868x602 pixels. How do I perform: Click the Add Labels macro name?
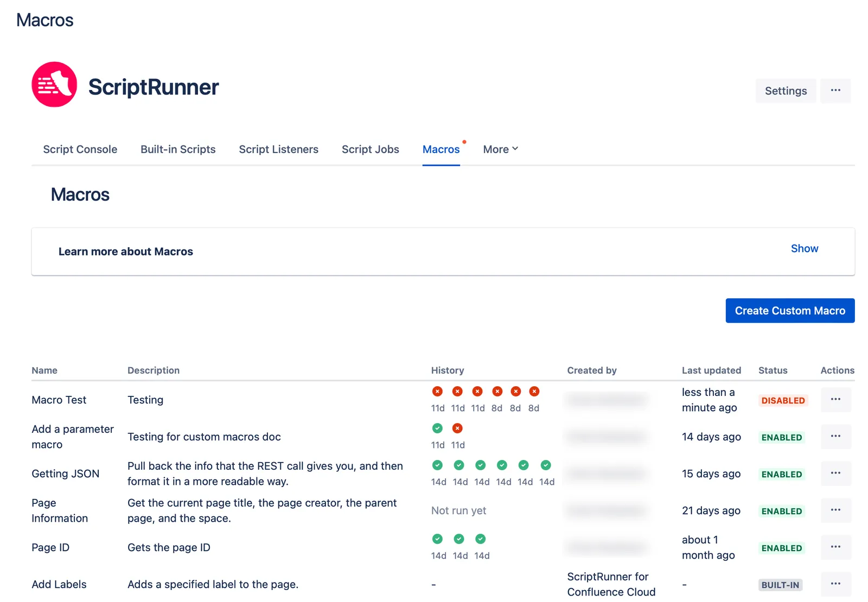(59, 584)
